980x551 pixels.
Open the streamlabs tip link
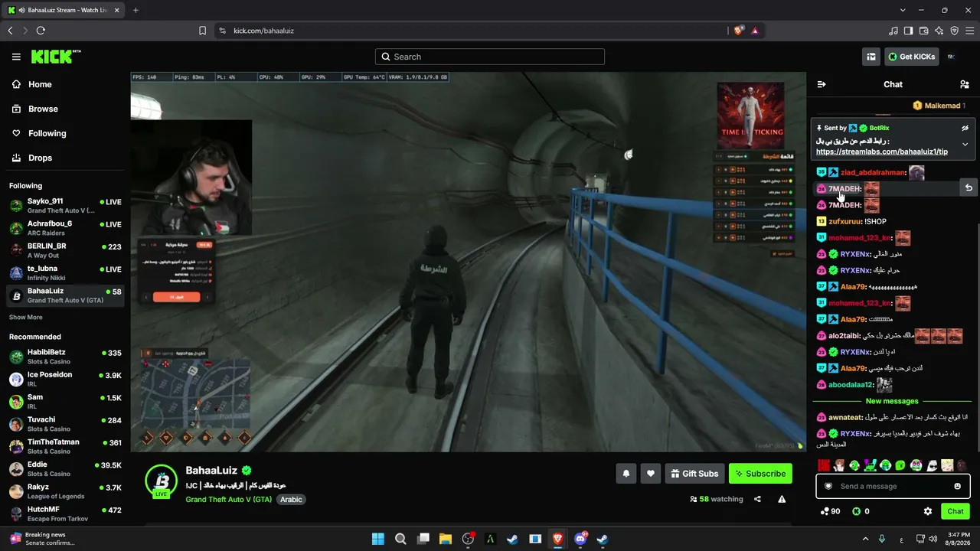[x=881, y=152]
